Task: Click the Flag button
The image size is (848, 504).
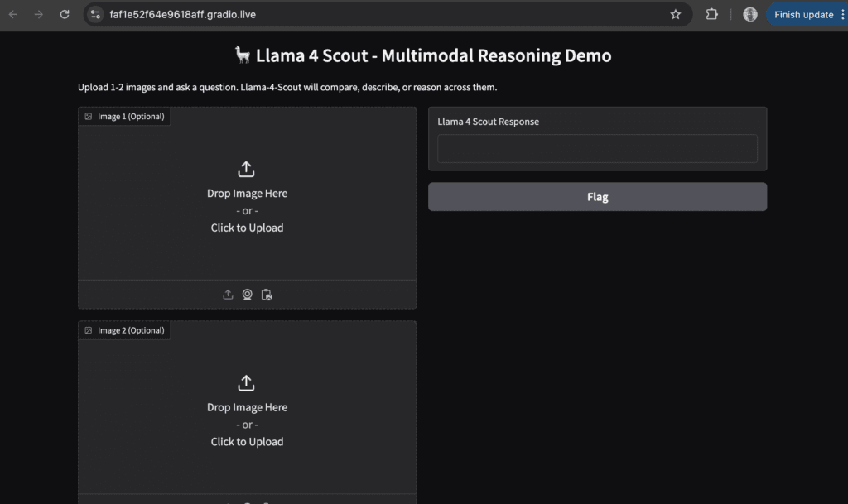Action: click(x=598, y=197)
